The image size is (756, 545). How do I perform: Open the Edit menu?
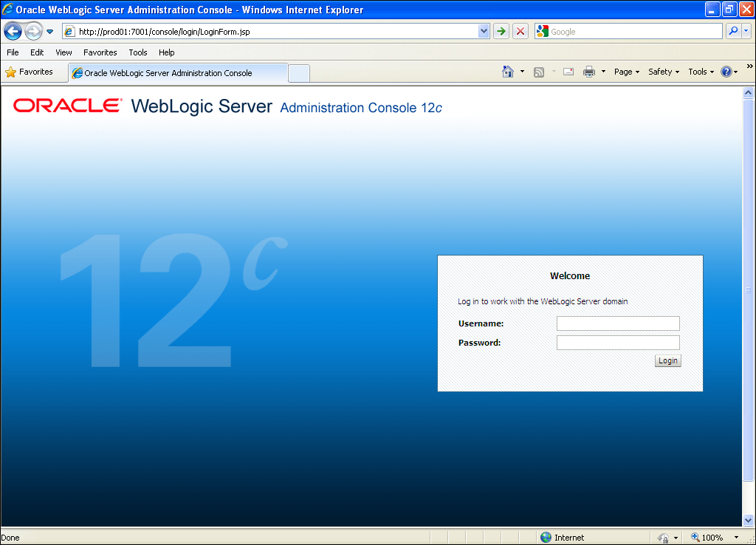[37, 52]
